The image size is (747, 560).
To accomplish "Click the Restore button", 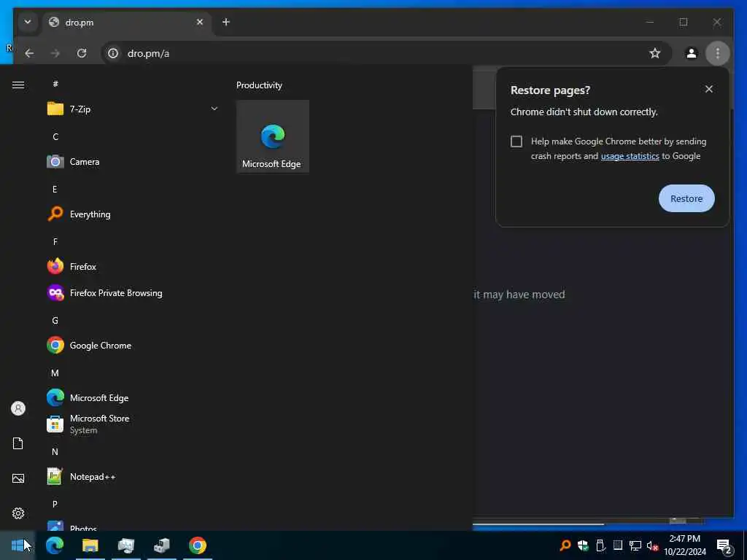I will pyautogui.click(x=686, y=198).
